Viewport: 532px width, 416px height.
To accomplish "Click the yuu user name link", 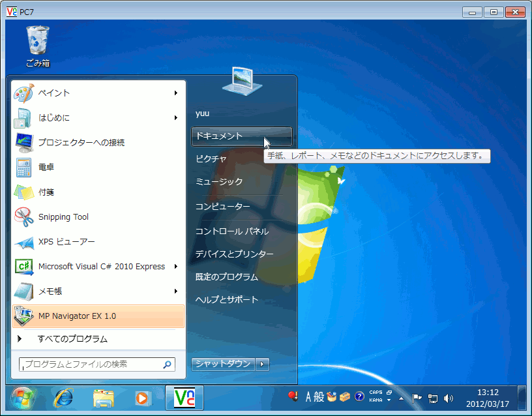I will 202,113.
